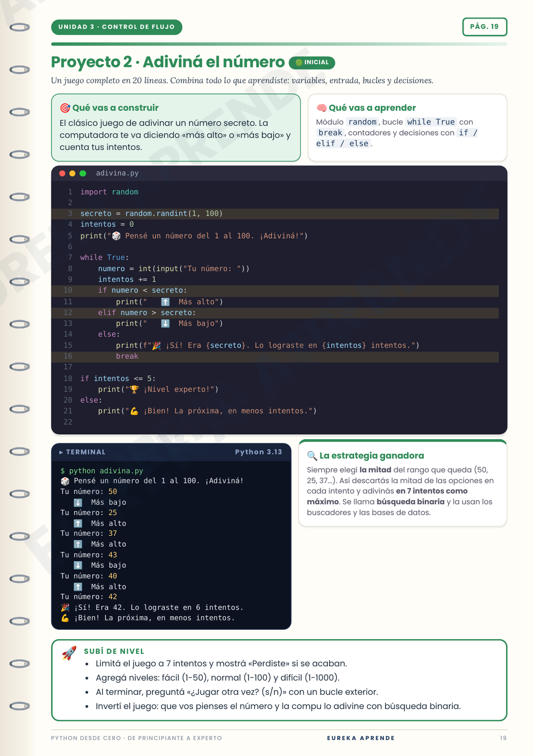535x756 pixels.
Task: Click the green circle in the INICIAL badge
Action: coord(299,63)
